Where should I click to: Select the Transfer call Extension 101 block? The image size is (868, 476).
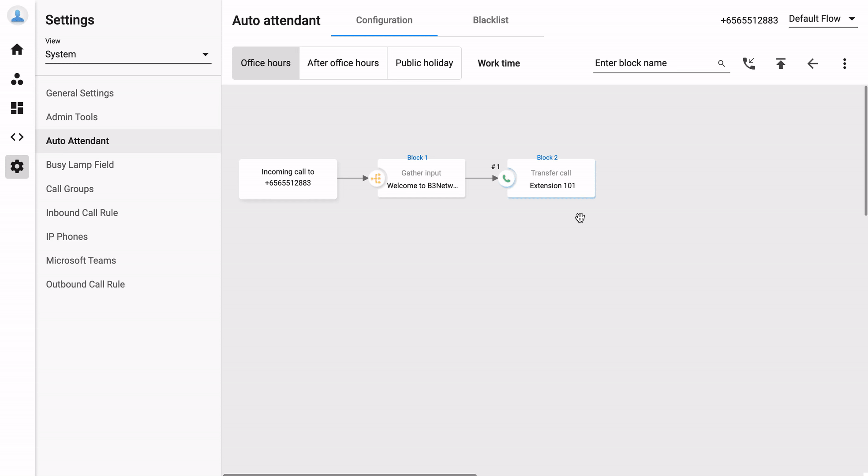pos(551,179)
